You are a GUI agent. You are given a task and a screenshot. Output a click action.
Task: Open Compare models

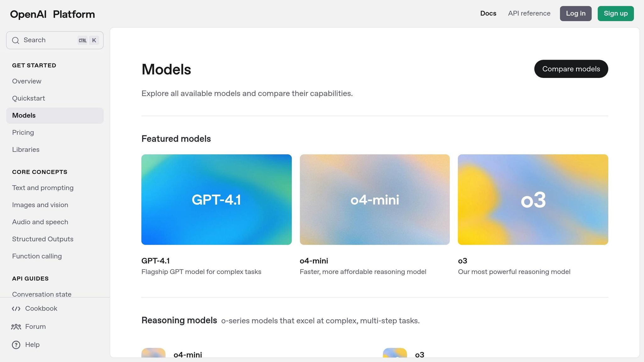coord(571,69)
